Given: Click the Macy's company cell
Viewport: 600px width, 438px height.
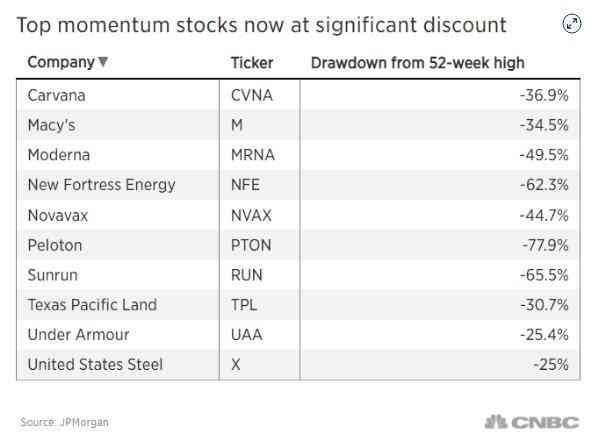Looking at the screenshot, I should 52,125.
